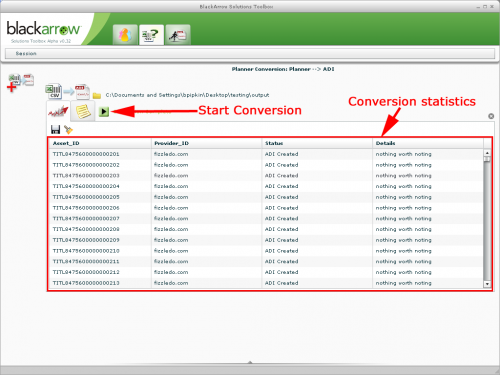Select row TITL0475600000000210
Viewport: 500px width, 375px height.
coord(266,251)
